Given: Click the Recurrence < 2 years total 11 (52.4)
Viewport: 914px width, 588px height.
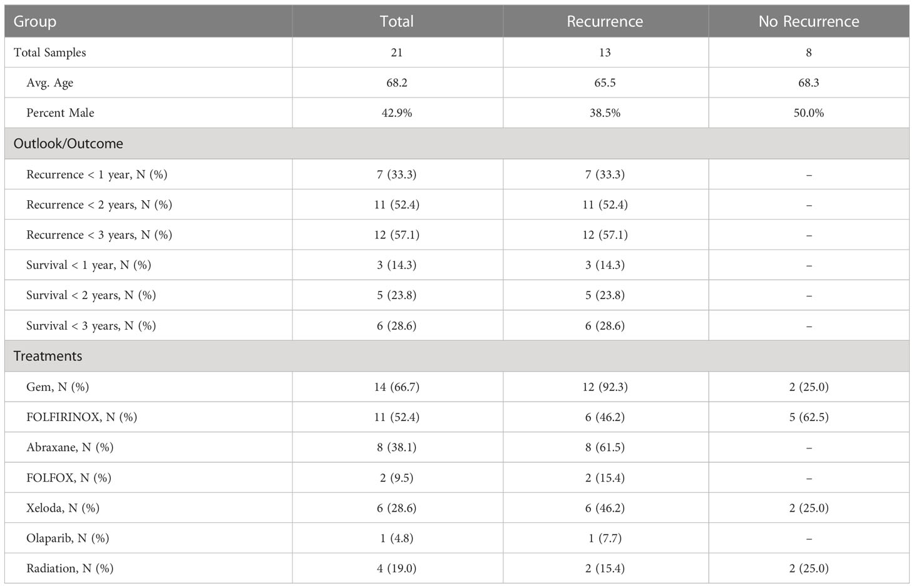Looking at the screenshot, I should (397, 205).
